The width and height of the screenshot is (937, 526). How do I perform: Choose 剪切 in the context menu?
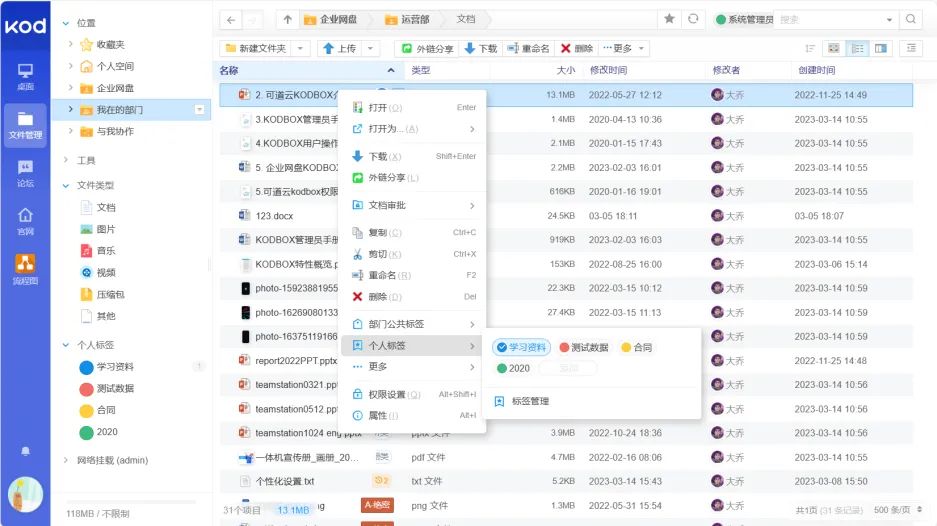[x=413, y=254]
